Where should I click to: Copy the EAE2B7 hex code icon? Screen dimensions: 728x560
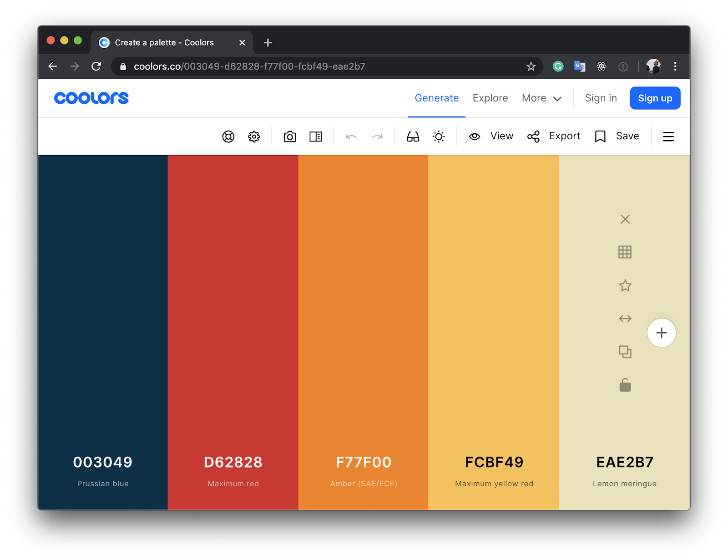pyautogui.click(x=625, y=352)
